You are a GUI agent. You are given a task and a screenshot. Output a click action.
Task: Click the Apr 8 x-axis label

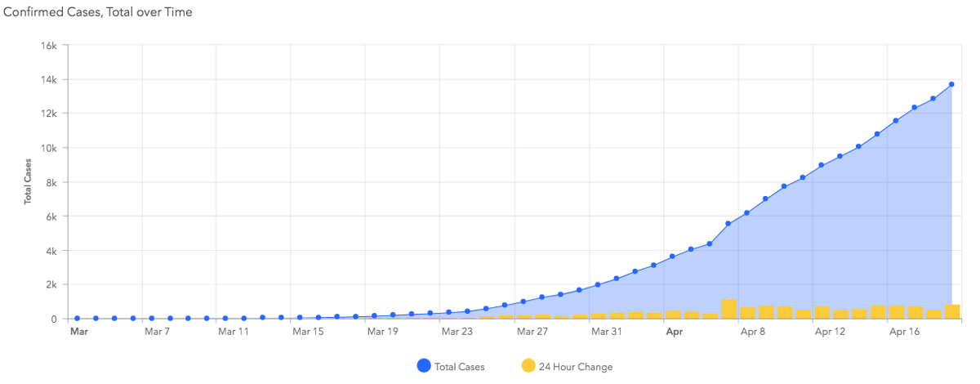pyautogui.click(x=752, y=332)
